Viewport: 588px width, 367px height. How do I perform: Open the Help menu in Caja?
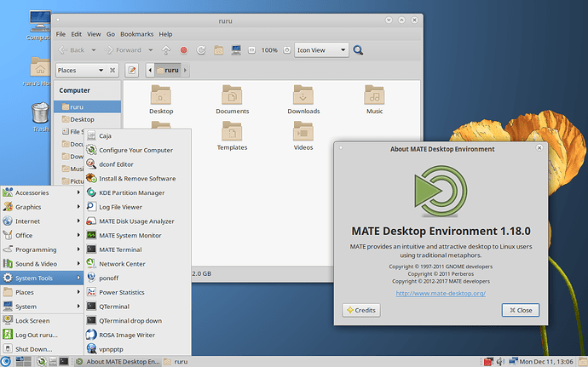pyautogui.click(x=165, y=34)
